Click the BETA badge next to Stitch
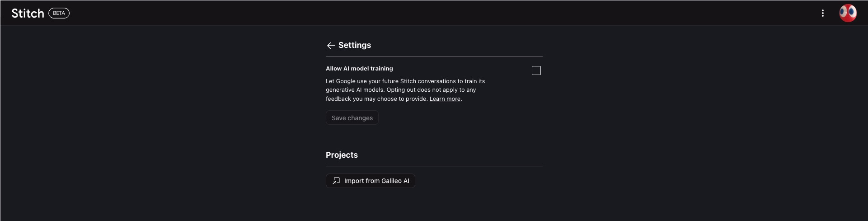 [59, 13]
